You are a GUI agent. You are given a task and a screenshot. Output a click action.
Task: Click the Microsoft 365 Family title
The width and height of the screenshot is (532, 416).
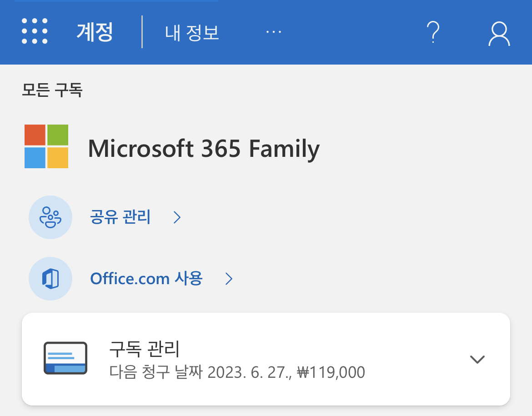[x=204, y=149]
